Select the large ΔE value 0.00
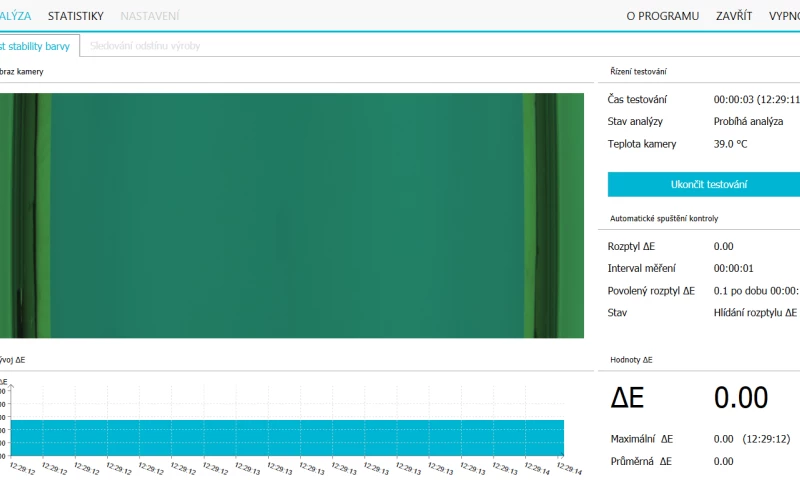This screenshot has width=800, height=480. click(740, 397)
